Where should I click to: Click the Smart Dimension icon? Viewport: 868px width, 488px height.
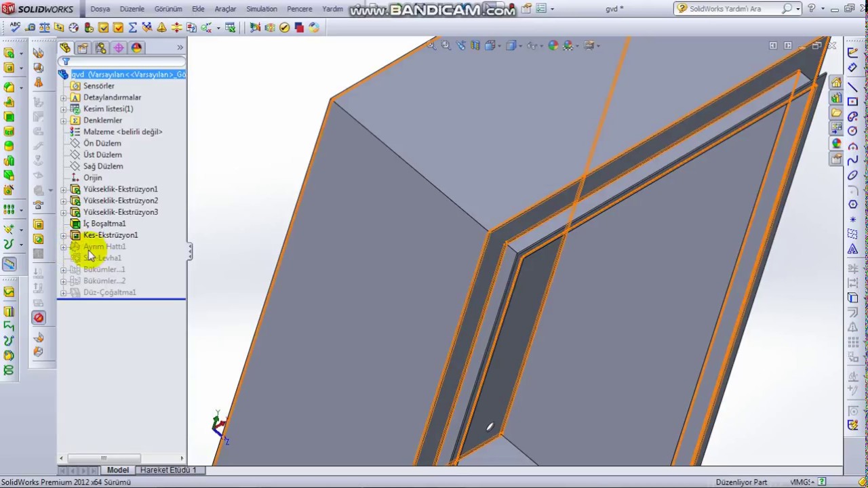point(853,67)
